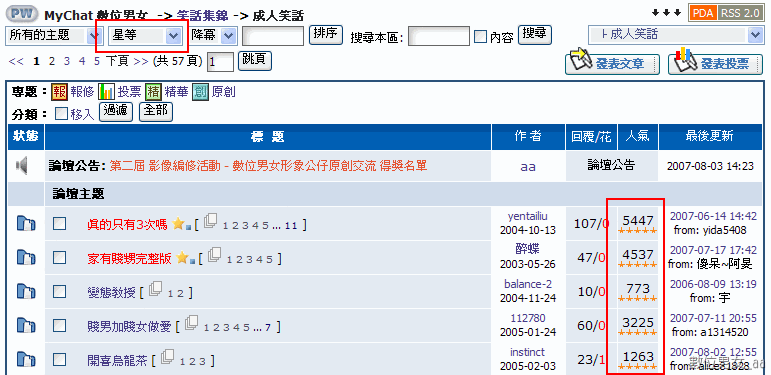Focus the page number jump field
This screenshot has width=771, height=375.
click(x=220, y=62)
